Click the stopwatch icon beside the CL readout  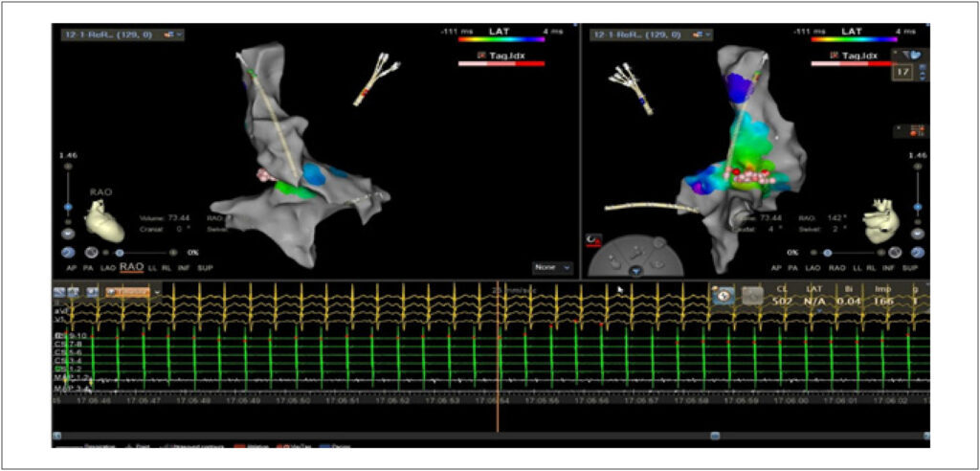[x=724, y=296]
